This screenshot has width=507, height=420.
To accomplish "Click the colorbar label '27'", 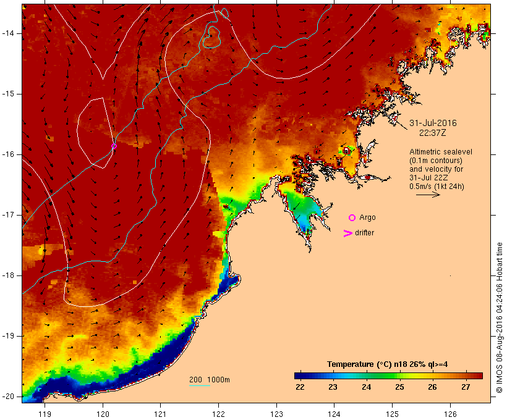I will (x=466, y=387).
